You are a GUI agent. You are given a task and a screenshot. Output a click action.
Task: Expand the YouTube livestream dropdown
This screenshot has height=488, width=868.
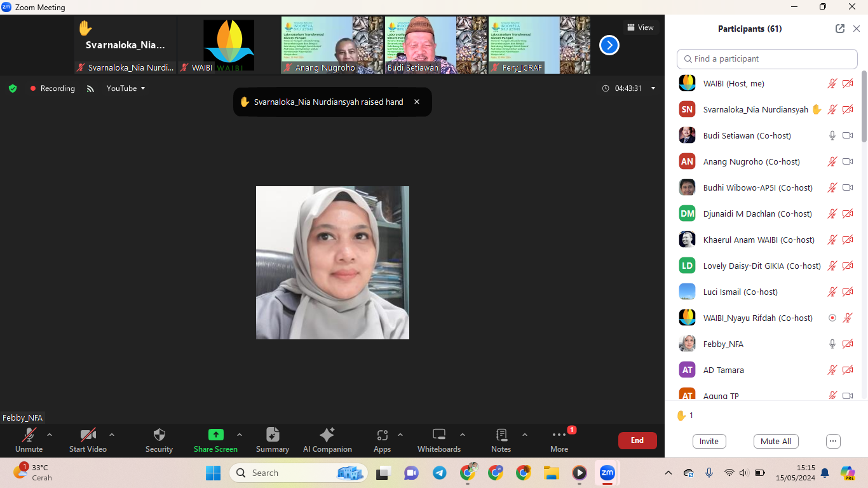pyautogui.click(x=126, y=88)
